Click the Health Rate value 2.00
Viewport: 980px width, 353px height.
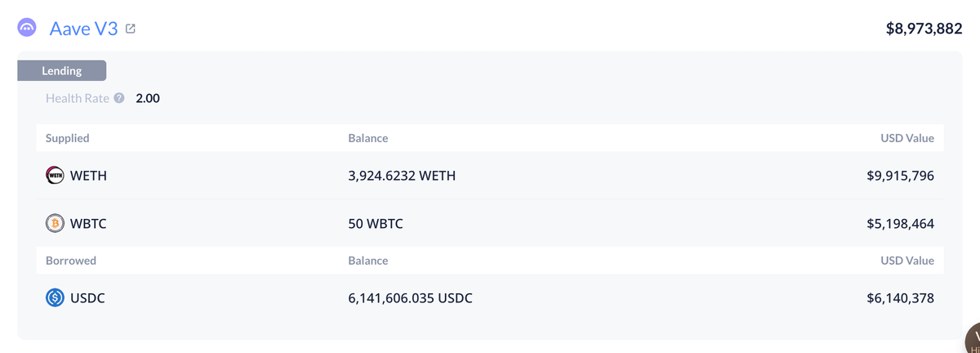tap(148, 98)
